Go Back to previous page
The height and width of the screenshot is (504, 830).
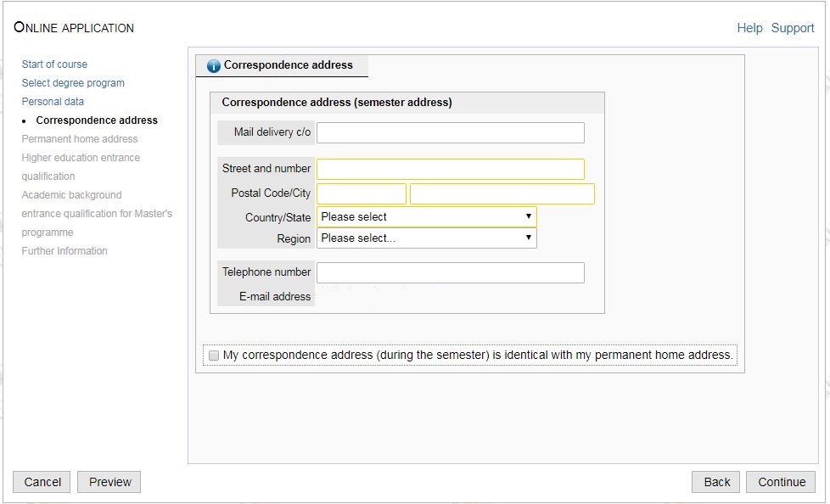coord(716,482)
